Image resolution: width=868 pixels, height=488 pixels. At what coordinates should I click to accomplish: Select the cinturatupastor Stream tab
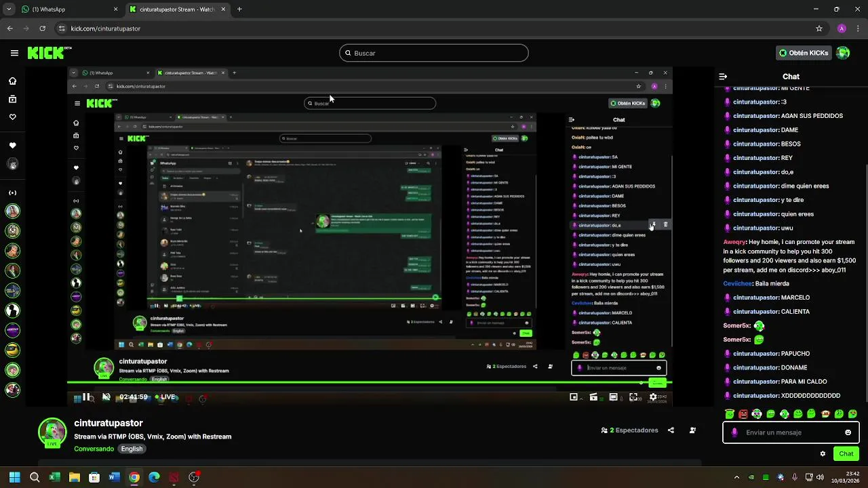click(178, 9)
